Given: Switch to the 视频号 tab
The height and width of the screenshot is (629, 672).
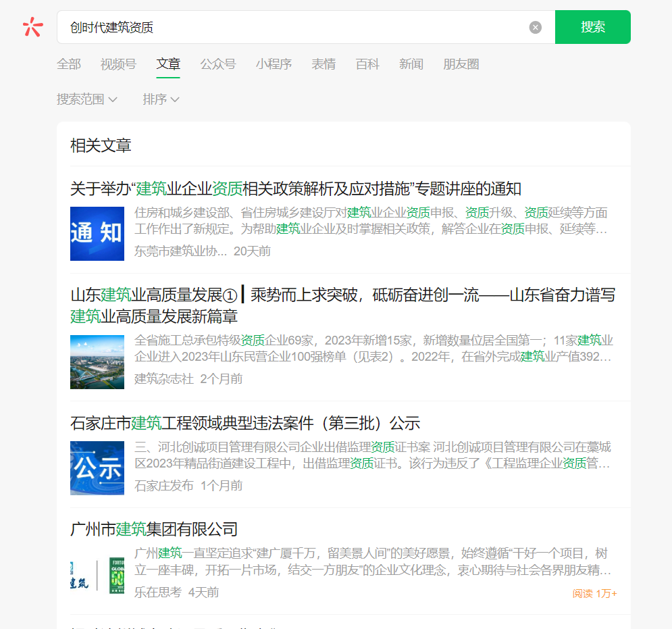Looking at the screenshot, I should point(119,64).
